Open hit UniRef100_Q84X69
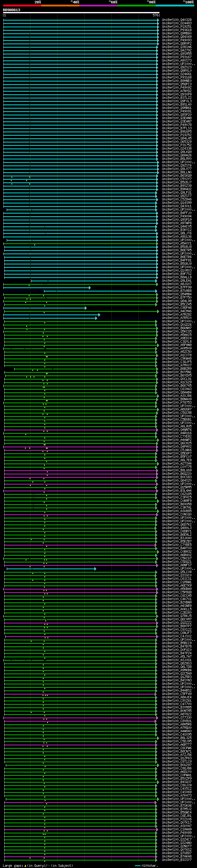 click(177, 37)
